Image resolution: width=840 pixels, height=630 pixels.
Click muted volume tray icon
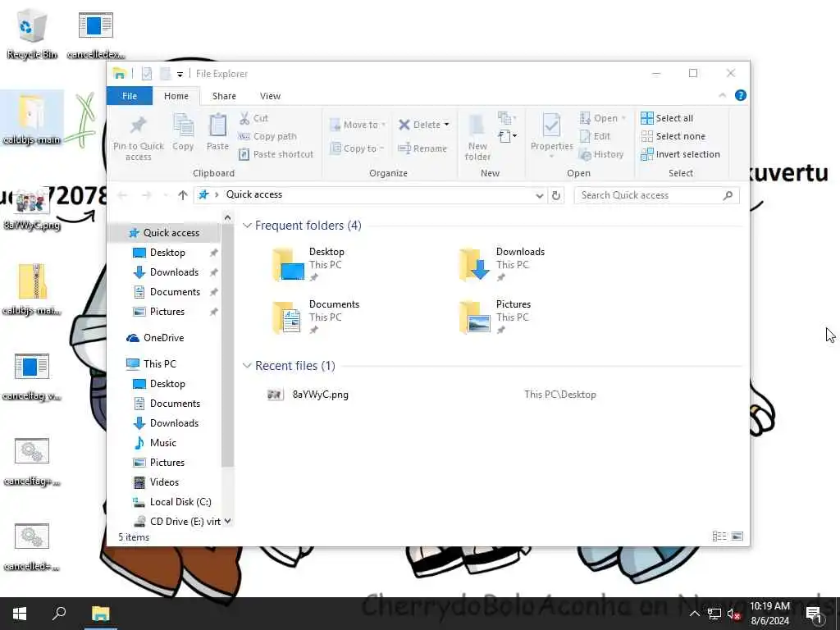733,614
